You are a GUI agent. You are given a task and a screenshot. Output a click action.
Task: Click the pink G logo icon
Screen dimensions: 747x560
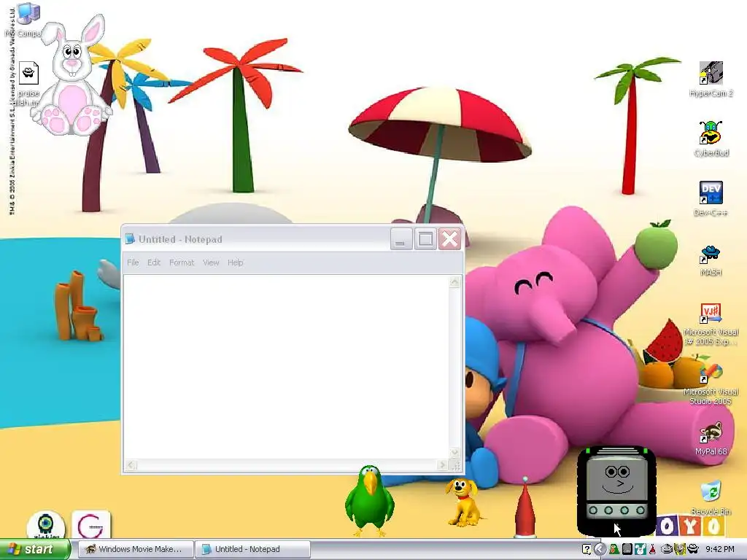90,524
